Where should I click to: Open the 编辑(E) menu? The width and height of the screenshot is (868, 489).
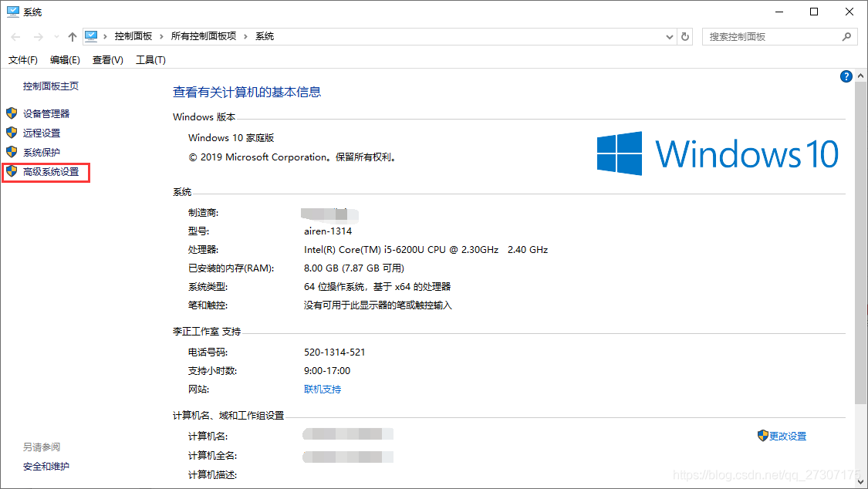[x=65, y=59]
